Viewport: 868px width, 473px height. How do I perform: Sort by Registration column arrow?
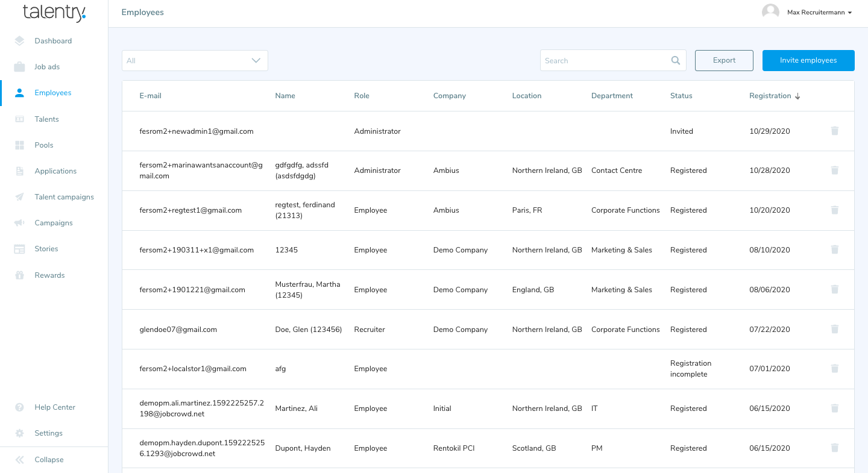click(x=797, y=96)
